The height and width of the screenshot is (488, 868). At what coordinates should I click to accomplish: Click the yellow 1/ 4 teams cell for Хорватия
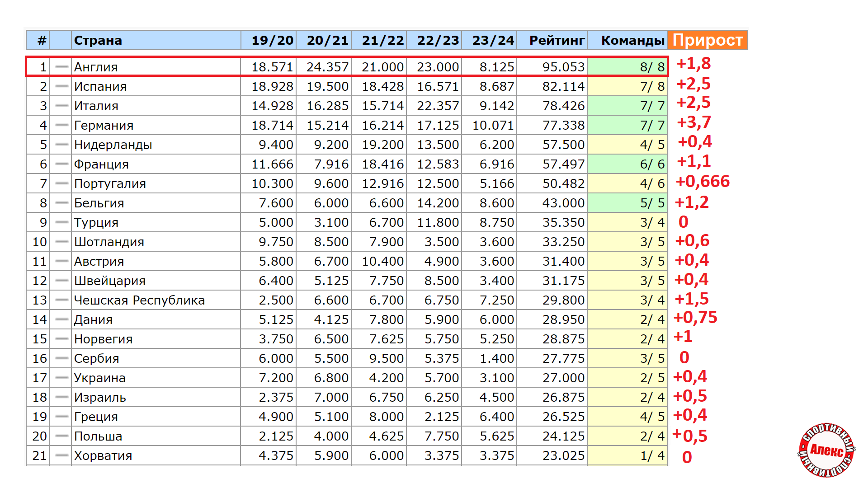tap(651, 455)
